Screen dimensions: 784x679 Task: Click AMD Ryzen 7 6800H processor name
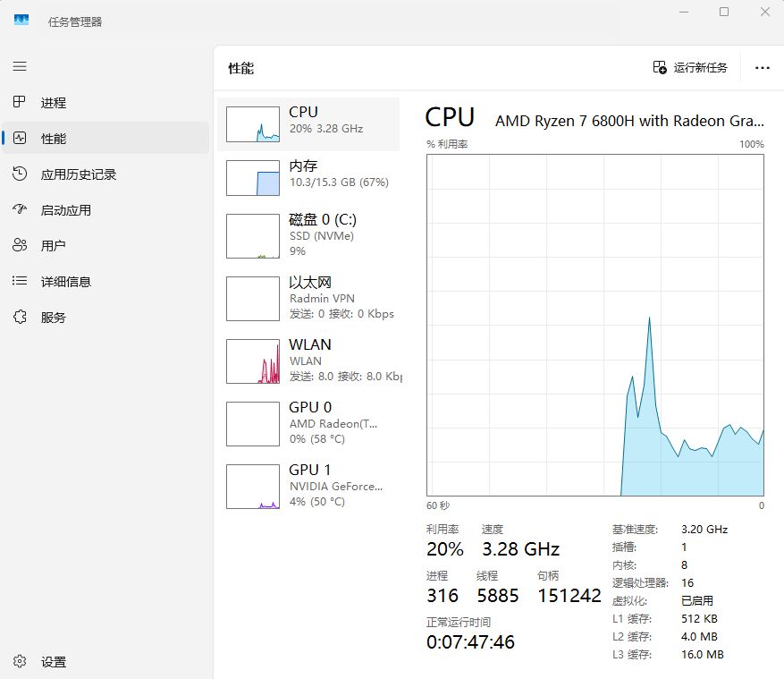[629, 121]
